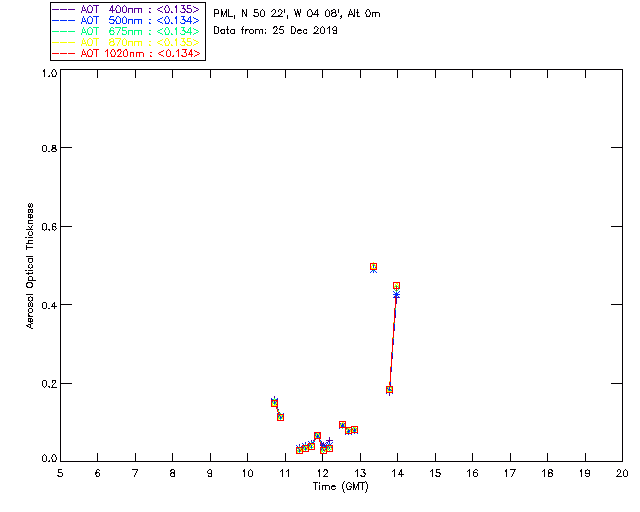Click x-axis tick label '7'
Screen dimensions: 640x512
pos(135,474)
